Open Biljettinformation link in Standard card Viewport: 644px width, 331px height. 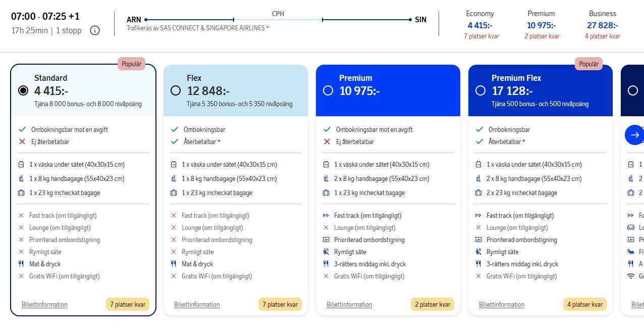click(44, 304)
